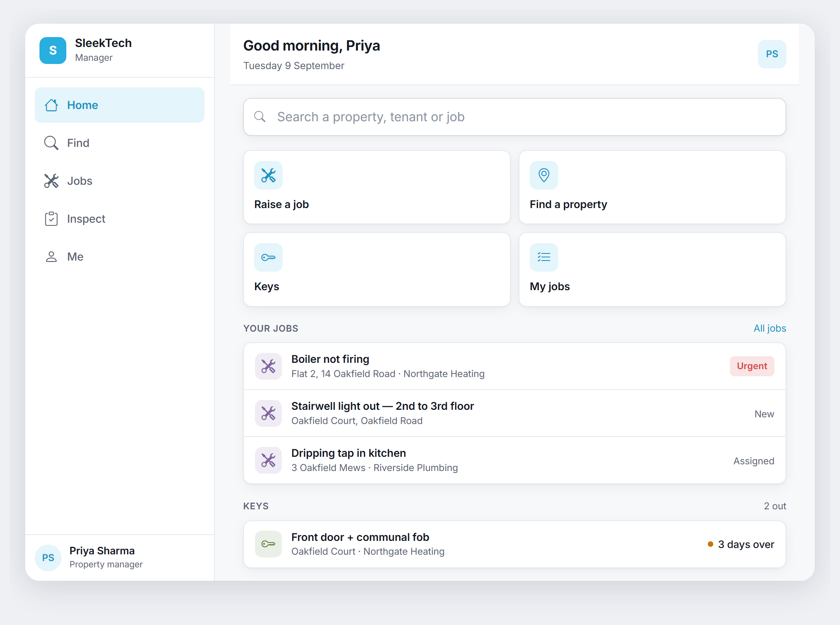This screenshot has height=625, width=840.
Task: Click the green key icon beside Front door fob
Action: pyautogui.click(x=268, y=544)
